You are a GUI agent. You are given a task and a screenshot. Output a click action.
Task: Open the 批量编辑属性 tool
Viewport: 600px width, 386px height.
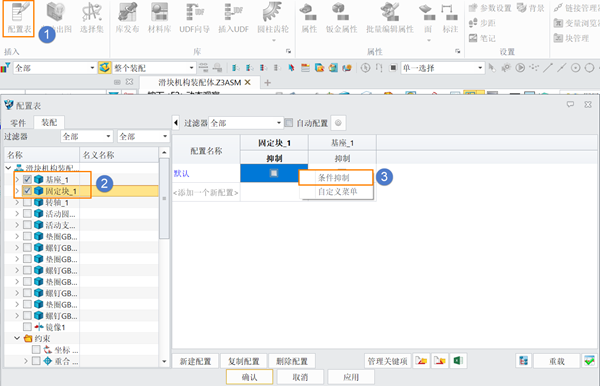coord(390,18)
